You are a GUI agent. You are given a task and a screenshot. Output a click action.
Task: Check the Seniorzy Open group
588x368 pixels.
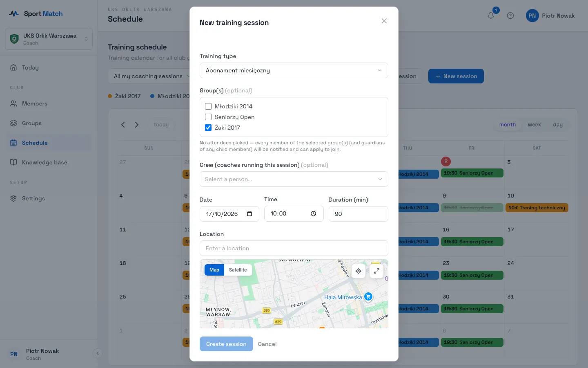click(208, 117)
